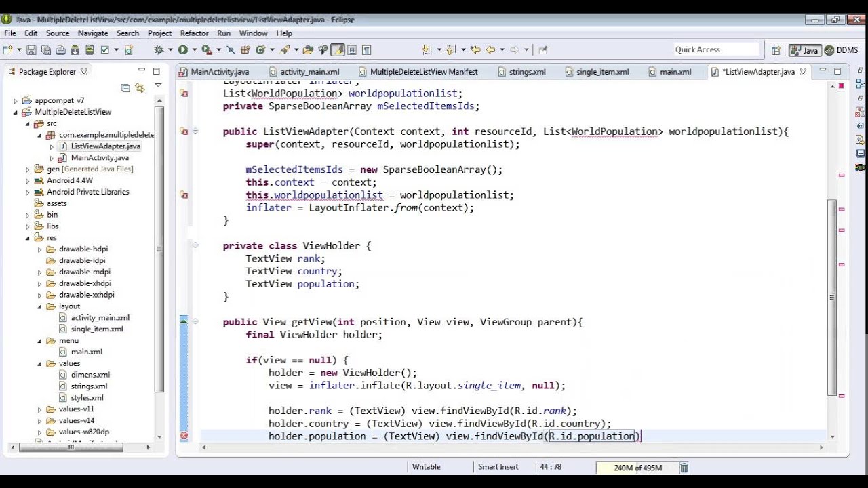Click the New Java Class icon
Image resolution: width=868 pixels, height=488 pixels.
click(x=260, y=49)
